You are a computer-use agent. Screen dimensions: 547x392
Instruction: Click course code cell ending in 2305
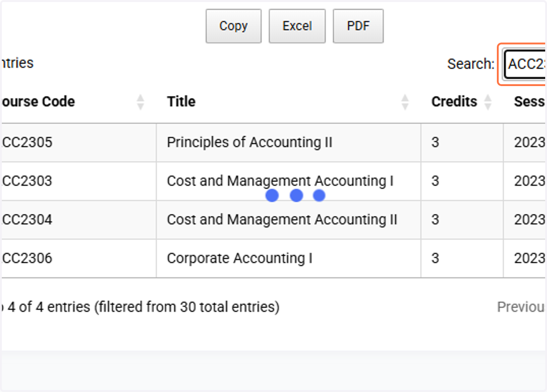click(78, 143)
